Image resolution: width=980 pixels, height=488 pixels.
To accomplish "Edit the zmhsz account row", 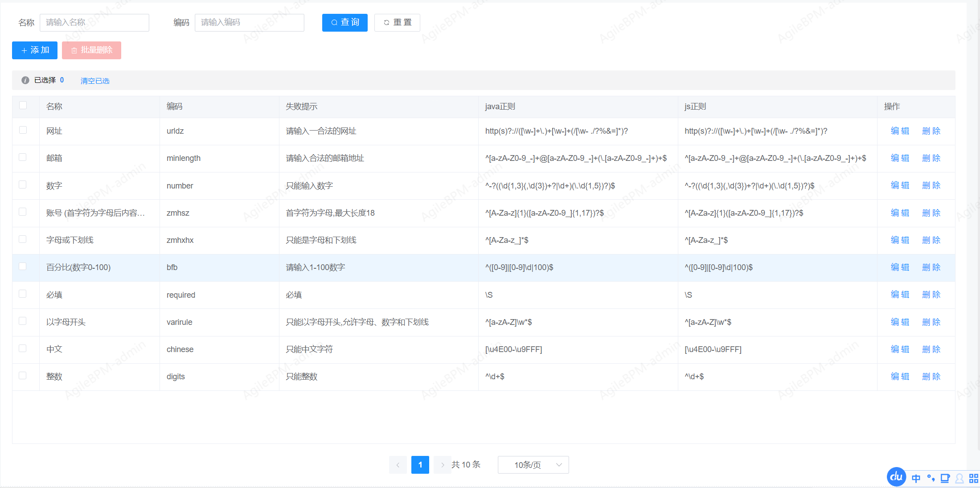I will tap(900, 213).
